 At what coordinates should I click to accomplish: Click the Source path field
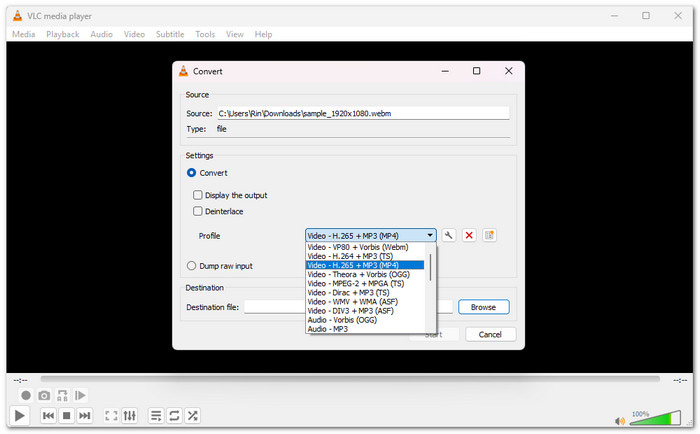tap(363, 113)
